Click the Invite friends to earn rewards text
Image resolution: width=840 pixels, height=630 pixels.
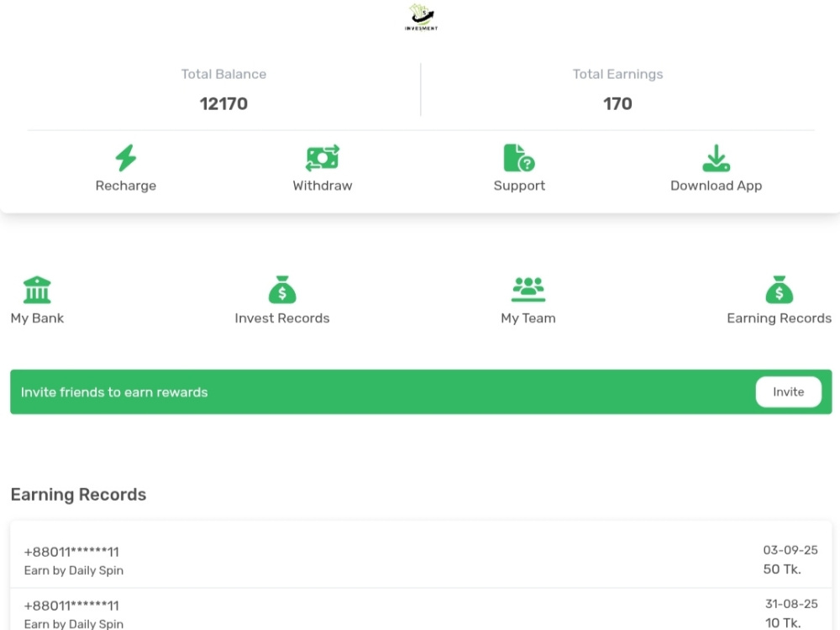coord(114,392)
